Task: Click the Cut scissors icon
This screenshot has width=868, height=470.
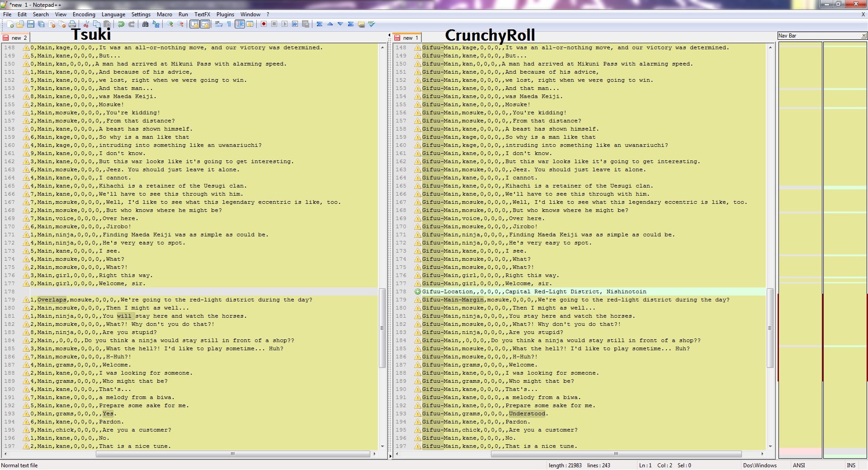Action: coord(86,24)
